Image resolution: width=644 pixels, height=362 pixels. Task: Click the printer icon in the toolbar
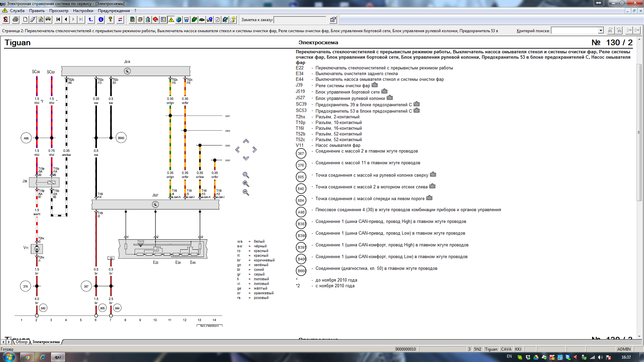[15, 19]
